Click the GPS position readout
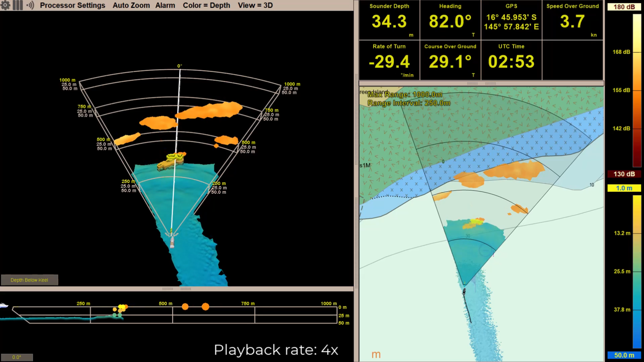This screenshot has width=644, height=362. click(x=511, y=20)
